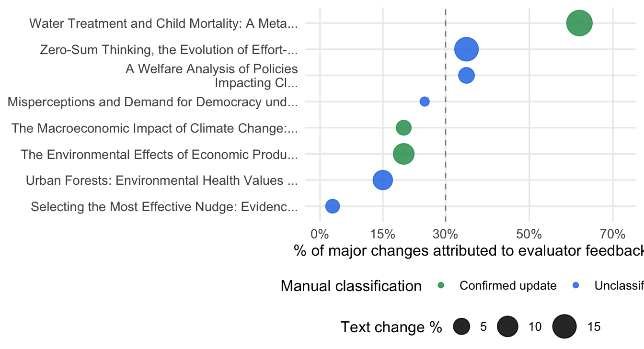Click the Macroeconomic Impact of Climate Change bubble
The width and height of the screenshot is (644, 349).
pos(403,128)
